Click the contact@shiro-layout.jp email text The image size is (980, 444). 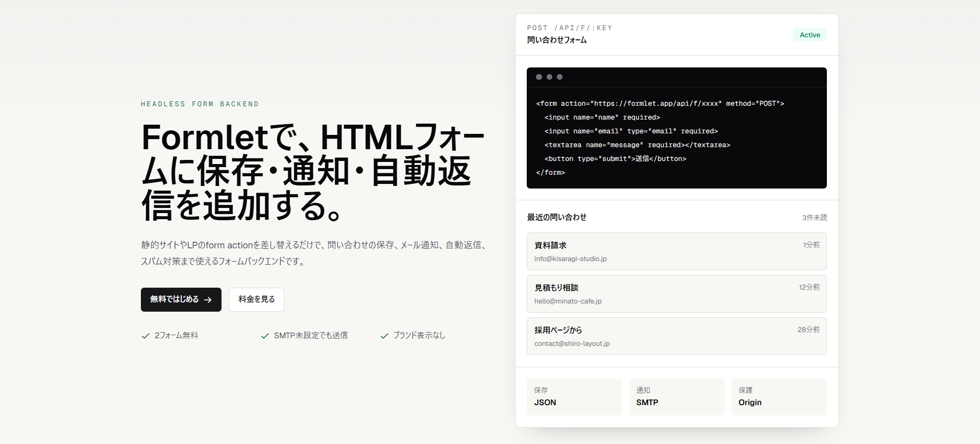572,344
